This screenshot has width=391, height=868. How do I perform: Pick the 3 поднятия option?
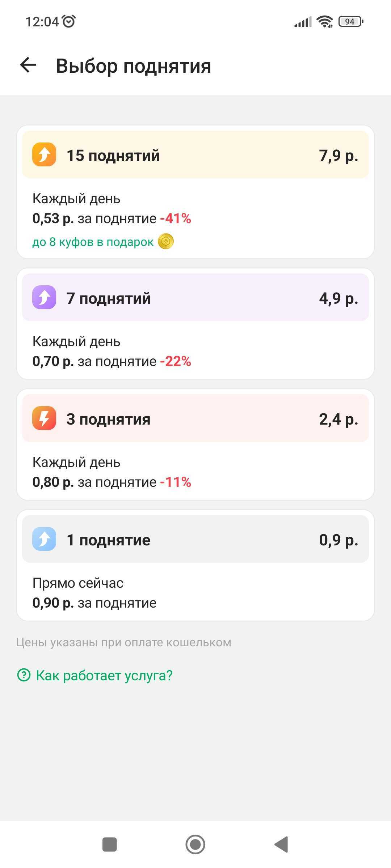coord(195,418)
